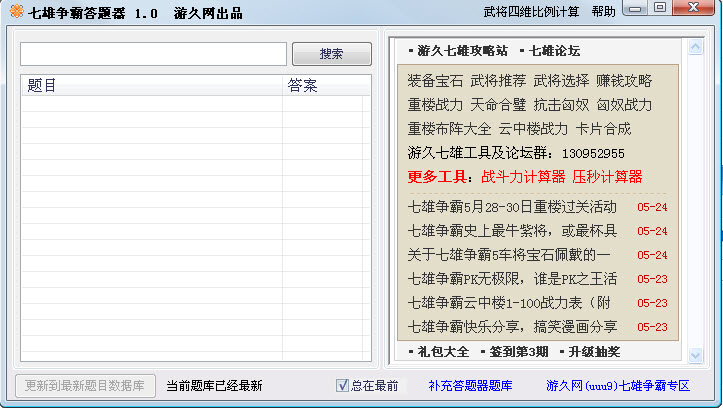This screenshot has height=408, width=723.
Task: Open 七雄论坛 link
Action: click(x=554, y=51)
